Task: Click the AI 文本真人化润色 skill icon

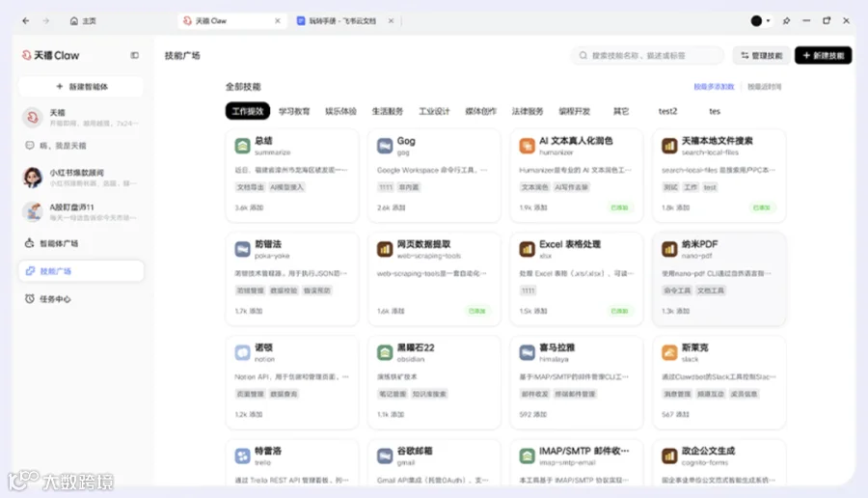Action: (527, 146)
